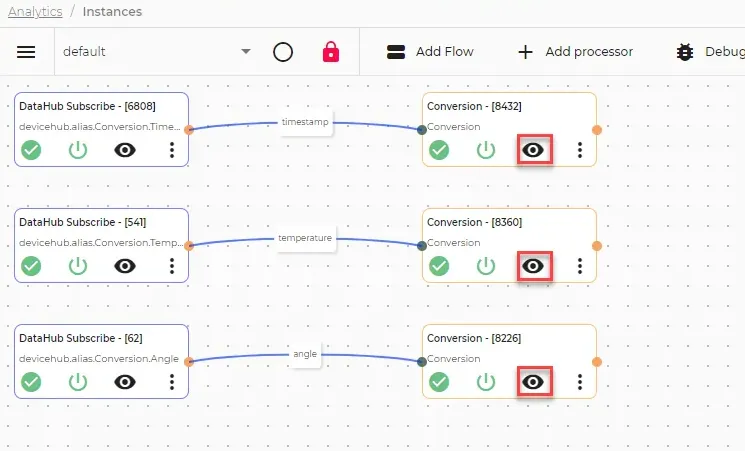Click green check status of Conversion [8360]

pos(439,266)
